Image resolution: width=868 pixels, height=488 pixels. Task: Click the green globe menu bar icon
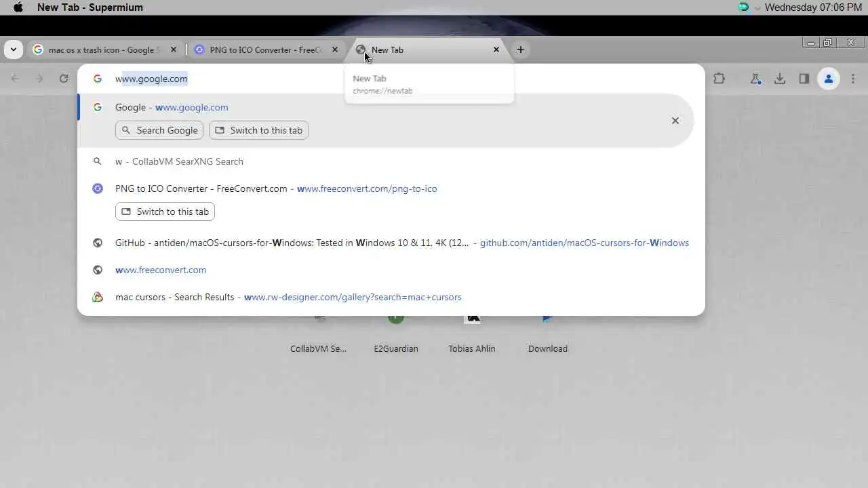click(x=744, y=7)
